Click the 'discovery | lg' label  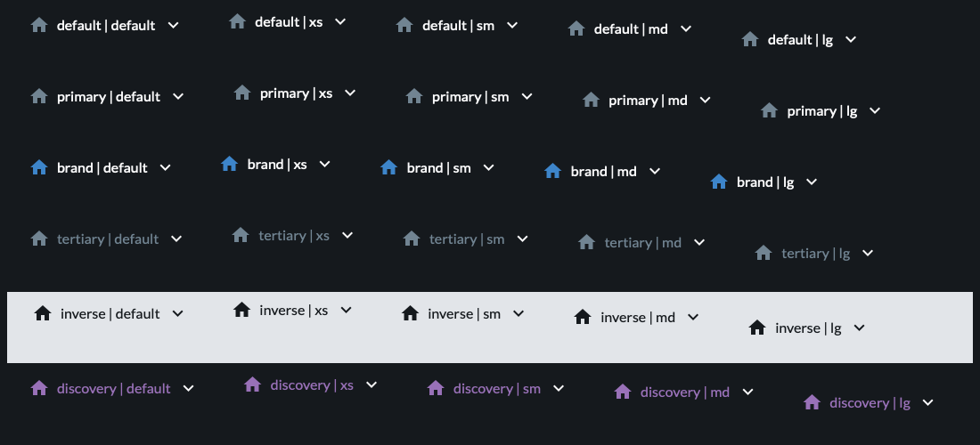click(x=870, y=402)
